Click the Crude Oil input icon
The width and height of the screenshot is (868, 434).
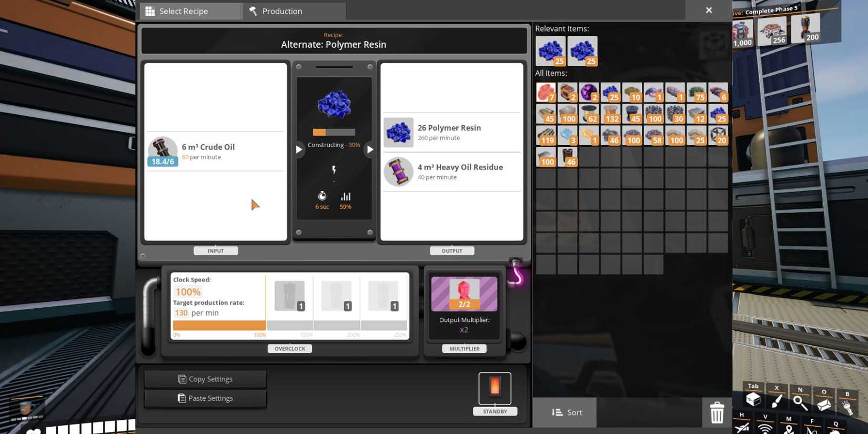tap(163, 151)
